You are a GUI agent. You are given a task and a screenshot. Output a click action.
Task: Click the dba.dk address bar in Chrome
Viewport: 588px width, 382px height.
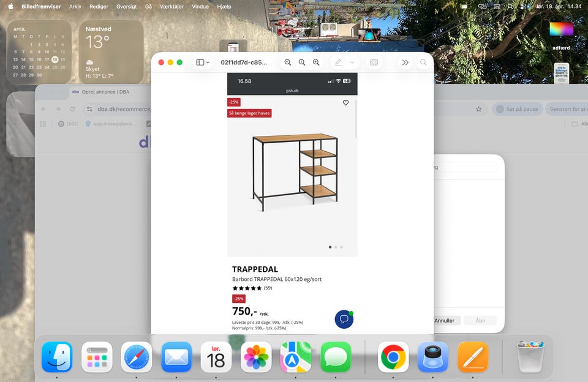coord(123,109)
